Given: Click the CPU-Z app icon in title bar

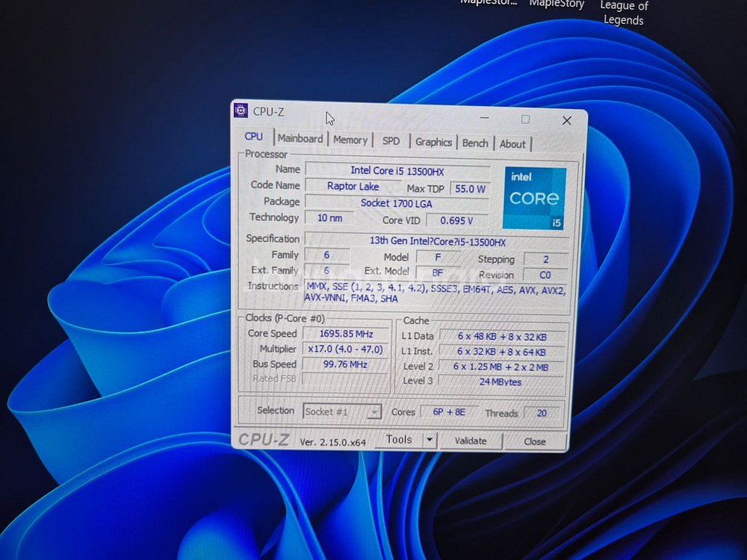Looking at the screenshot, I should coord(241,111).
